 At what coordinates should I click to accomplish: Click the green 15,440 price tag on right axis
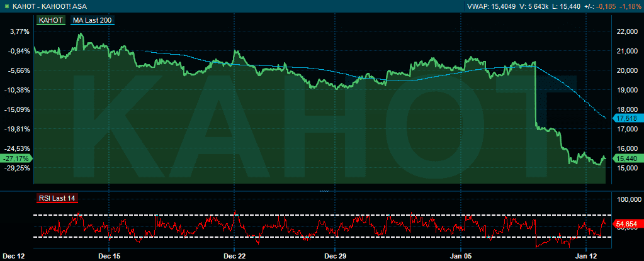tap(627, 158)
